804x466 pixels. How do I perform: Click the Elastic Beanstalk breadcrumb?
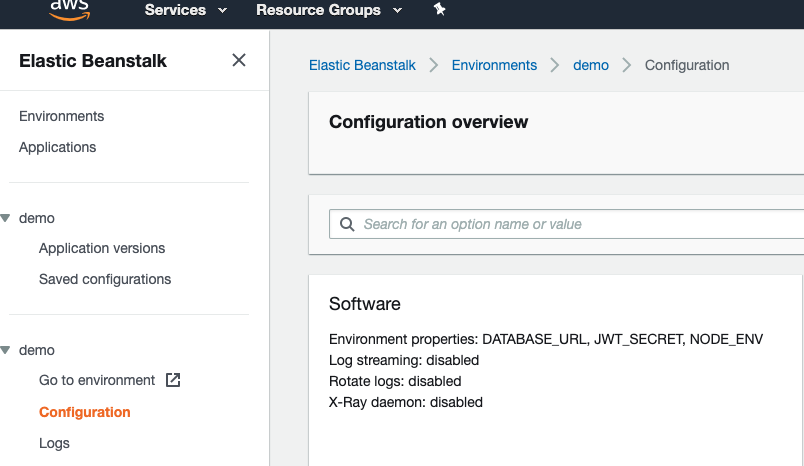(362, 65)
